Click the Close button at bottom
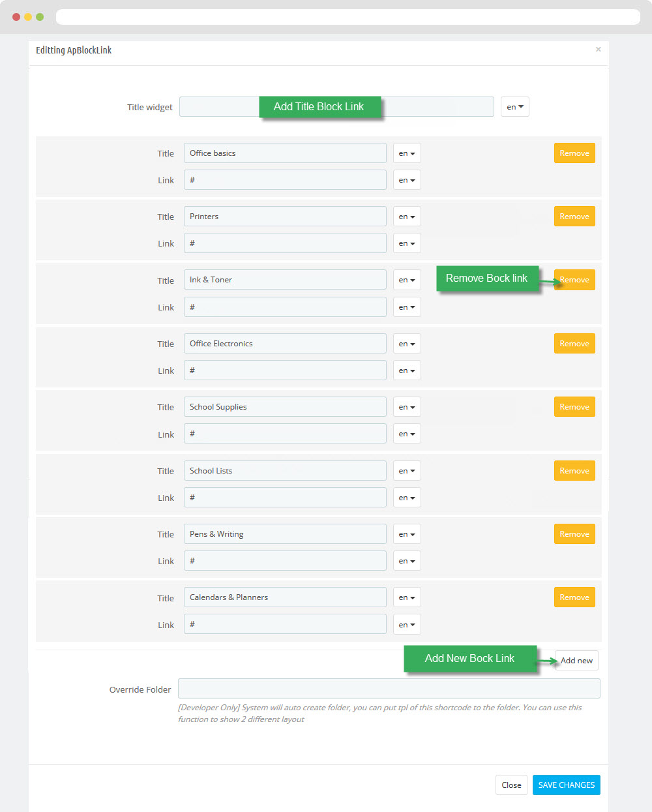The image size is (652, 812). click(511, 785)
